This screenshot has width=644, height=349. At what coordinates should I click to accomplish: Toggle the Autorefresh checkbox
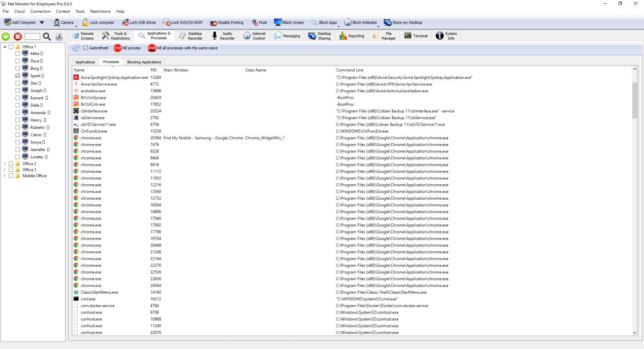point(86,48)
